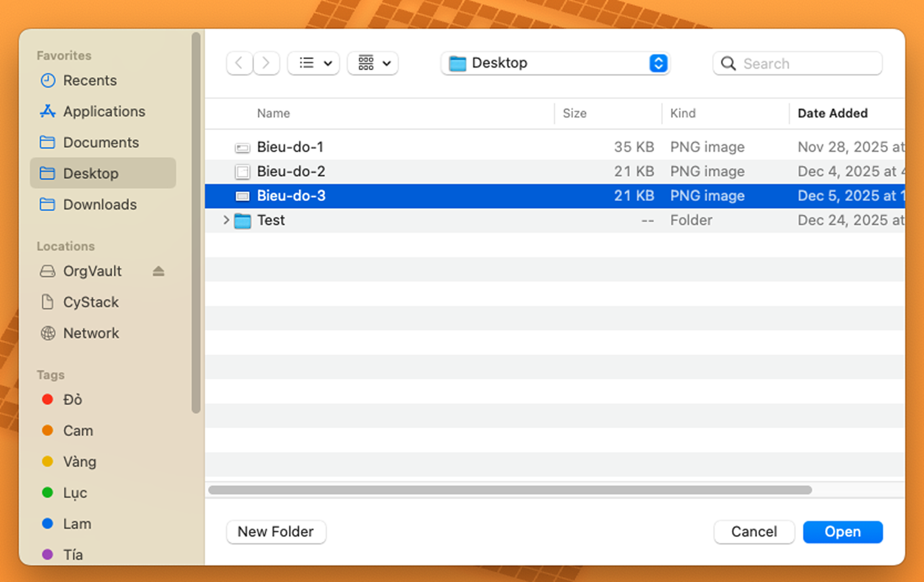Go back with the left chevron button
Viewport: 924px width, 582px height.
(239, 63)
